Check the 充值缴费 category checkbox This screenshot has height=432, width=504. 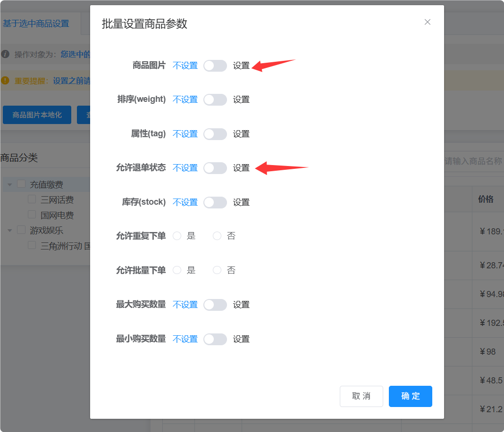click(x=21, y=184)
